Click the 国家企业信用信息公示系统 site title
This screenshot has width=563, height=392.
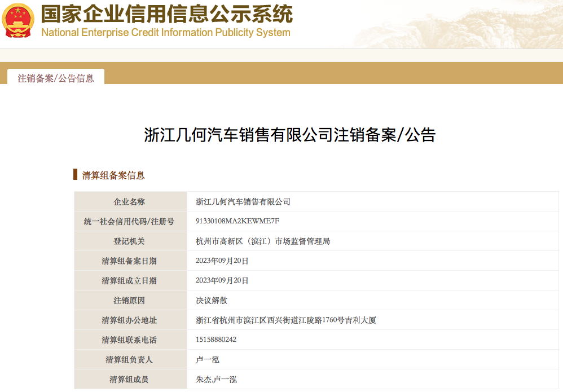coord(166,14)
